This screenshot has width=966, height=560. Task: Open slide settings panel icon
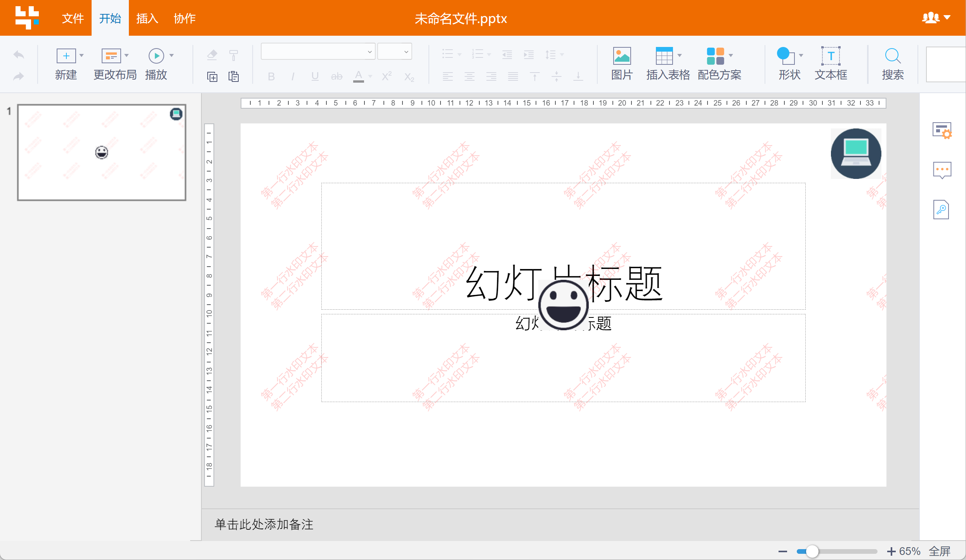pyautogui.click(x=942, y=130)
